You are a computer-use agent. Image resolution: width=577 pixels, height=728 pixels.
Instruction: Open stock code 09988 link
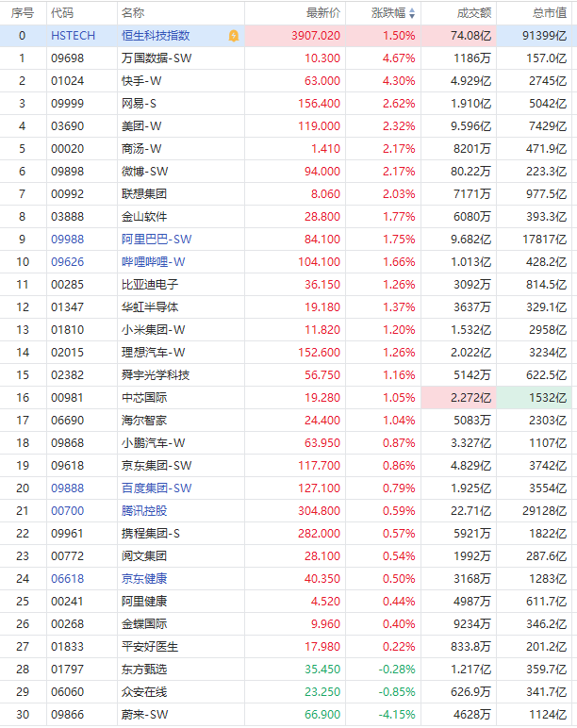click(x=67, y=240)
